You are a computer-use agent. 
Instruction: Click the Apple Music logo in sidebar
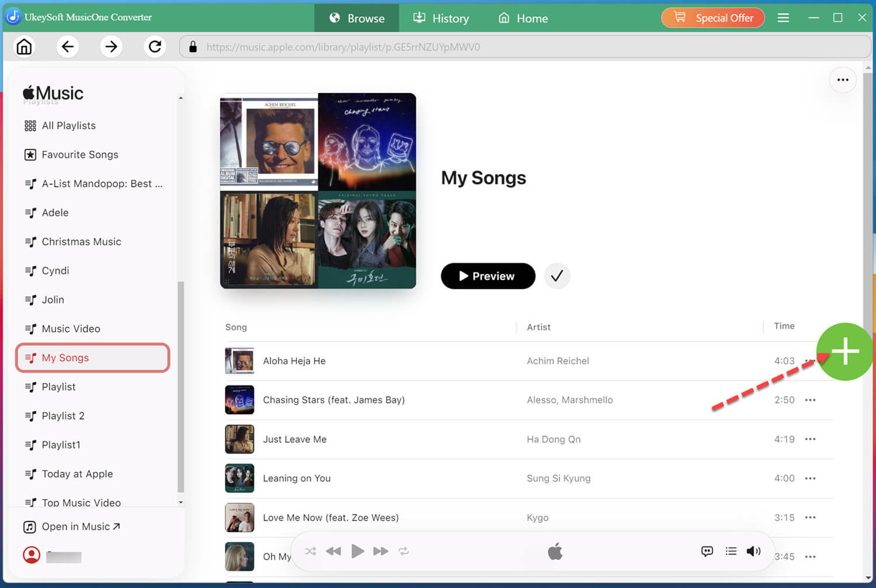tap(53, 93)
